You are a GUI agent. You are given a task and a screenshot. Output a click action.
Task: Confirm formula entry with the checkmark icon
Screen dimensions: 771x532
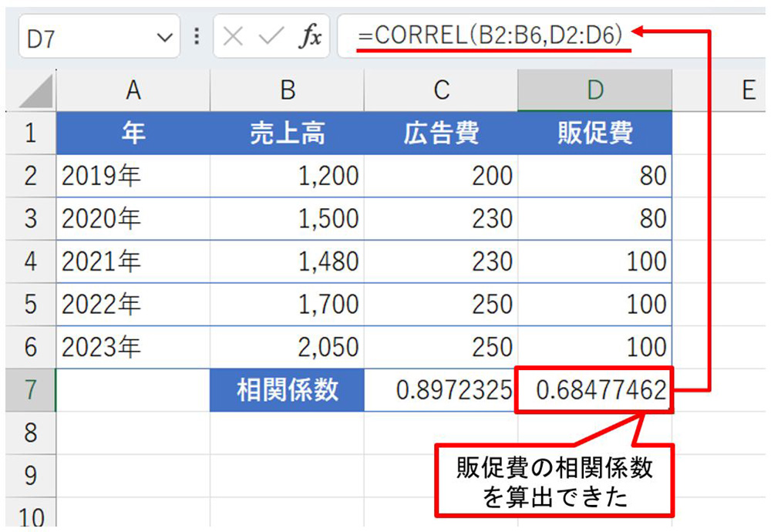pyautogui.click(x=271, y=36)
